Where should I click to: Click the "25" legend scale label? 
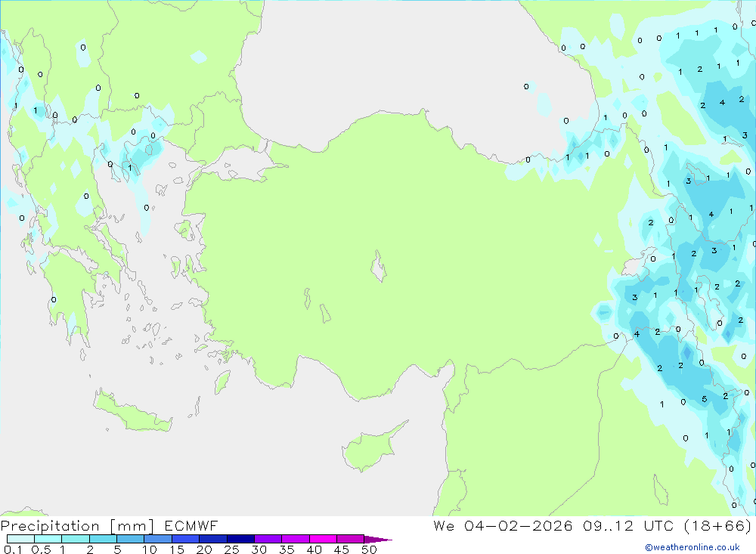click(x=232, y=549)
